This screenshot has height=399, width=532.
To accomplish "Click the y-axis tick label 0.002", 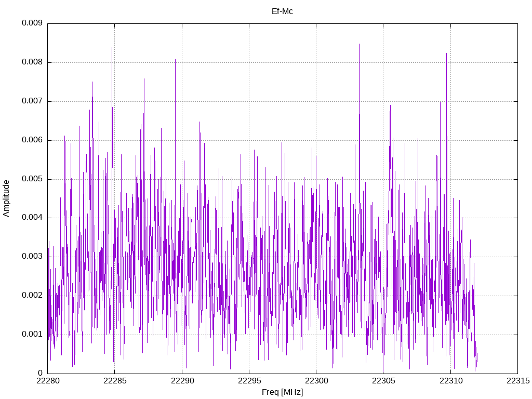I will click(x=32, y=295).
